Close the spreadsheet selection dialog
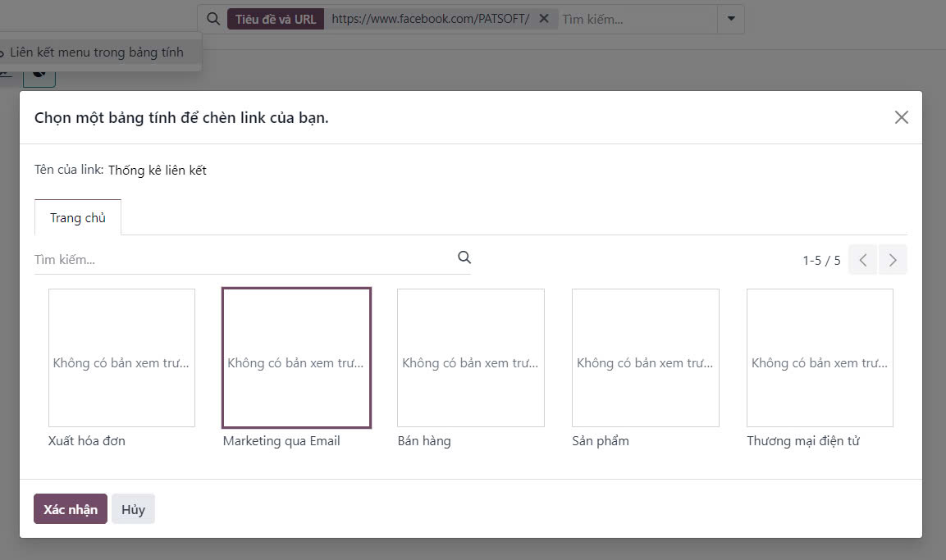The height and width of the screenshot is (560, 946). (x=901, y=117)
